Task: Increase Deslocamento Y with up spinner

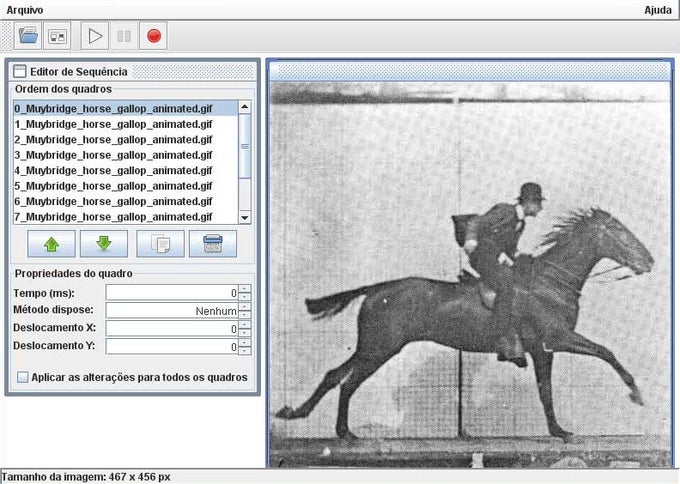Action: (x=245, y=343)
